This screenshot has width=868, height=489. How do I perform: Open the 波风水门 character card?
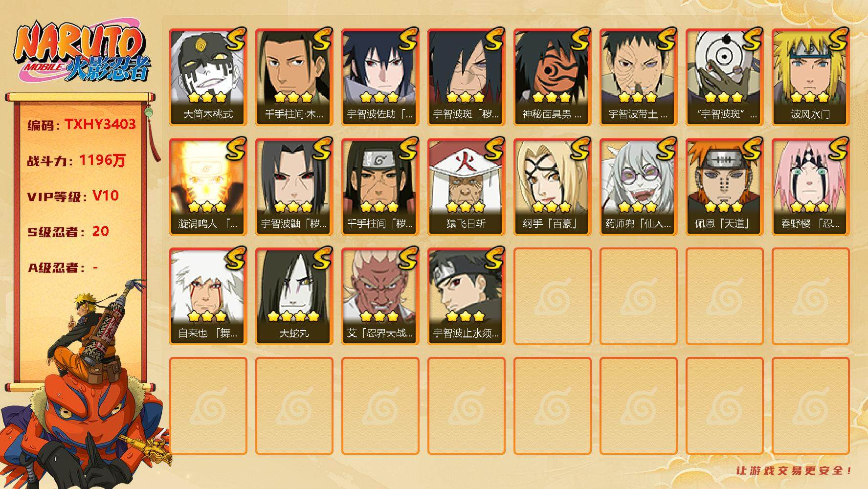point(810,77)
